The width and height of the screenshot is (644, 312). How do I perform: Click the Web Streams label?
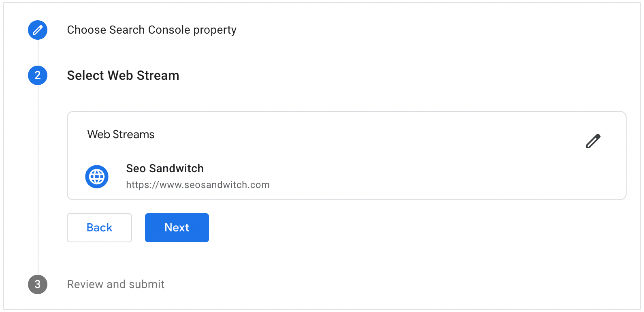click(x=121, y=135)
